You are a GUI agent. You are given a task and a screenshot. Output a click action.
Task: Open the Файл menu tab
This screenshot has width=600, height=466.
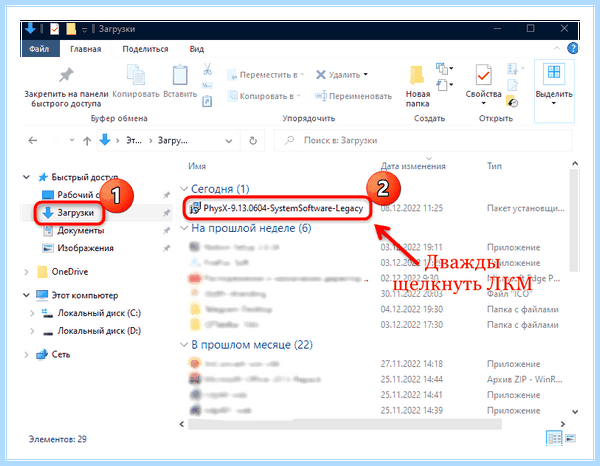tap(39, 49)
